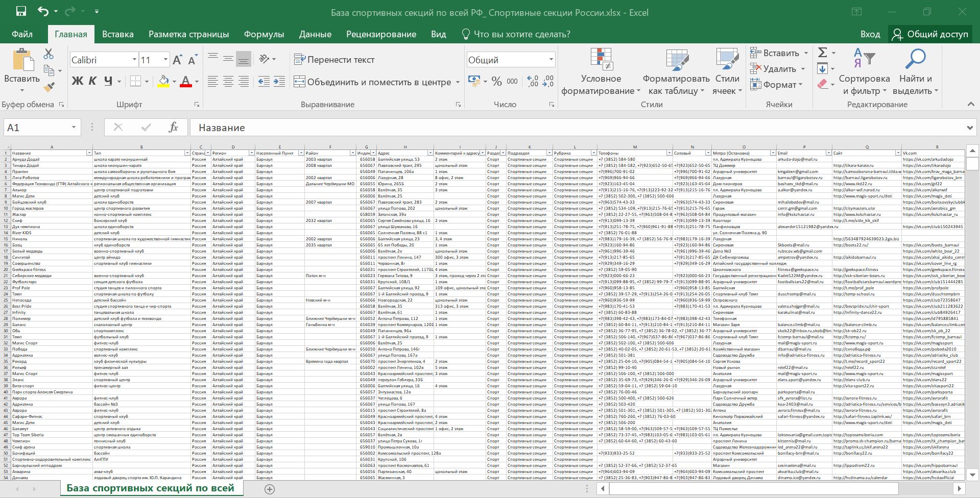Viewport: 980px width, 498px height.
Task: Click the Format Painter brush icon
Action: [49, 87]
